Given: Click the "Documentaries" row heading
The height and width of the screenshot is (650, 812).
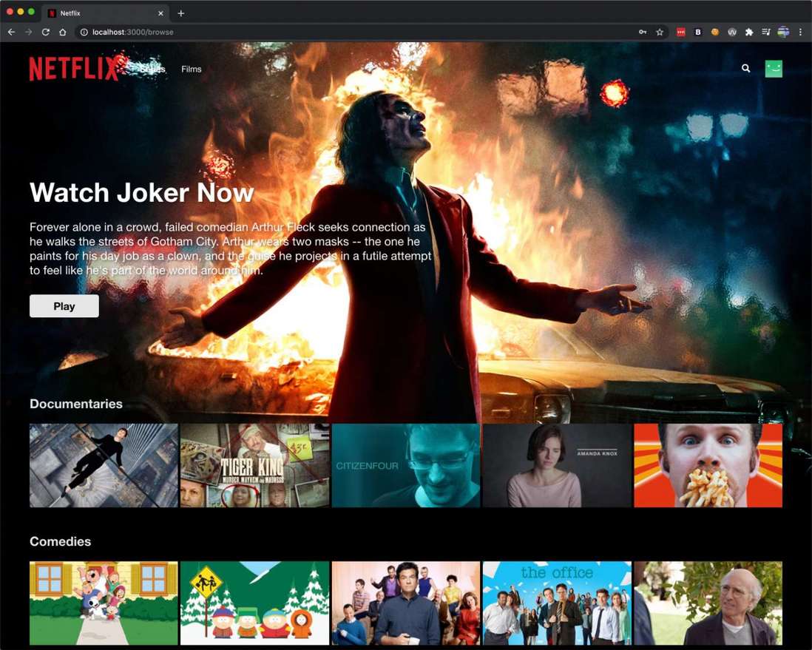Looking at the screenshot, I should click(76, 404).
